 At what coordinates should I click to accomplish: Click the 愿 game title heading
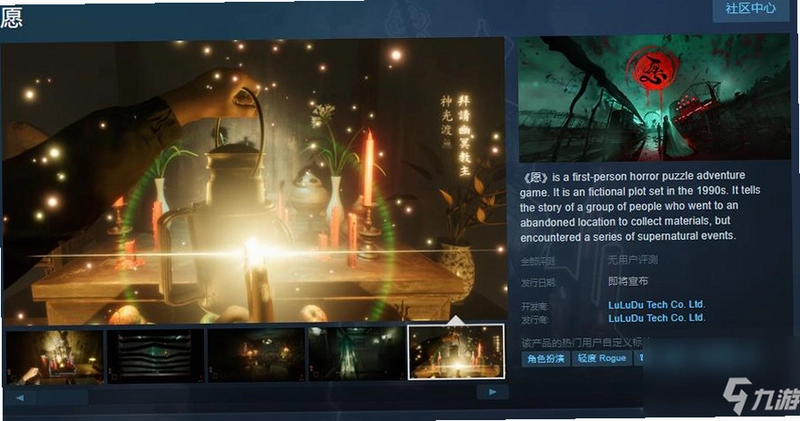[11, 18]
